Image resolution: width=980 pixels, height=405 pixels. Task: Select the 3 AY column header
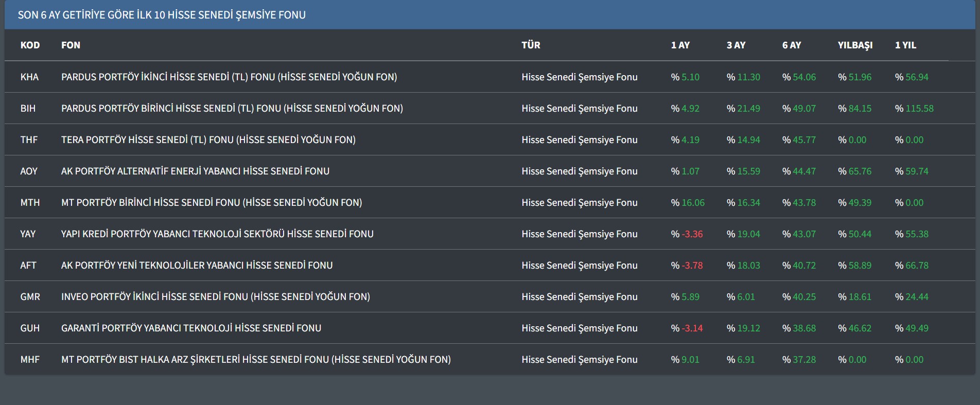pyautogui.click(x=736, y=45)
